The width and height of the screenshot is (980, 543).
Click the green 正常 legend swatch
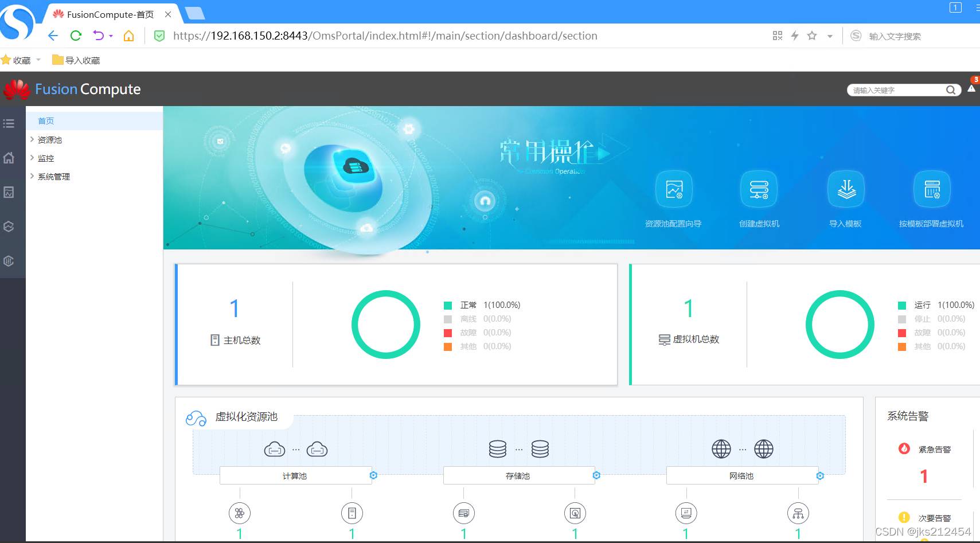tap(448, 306)
